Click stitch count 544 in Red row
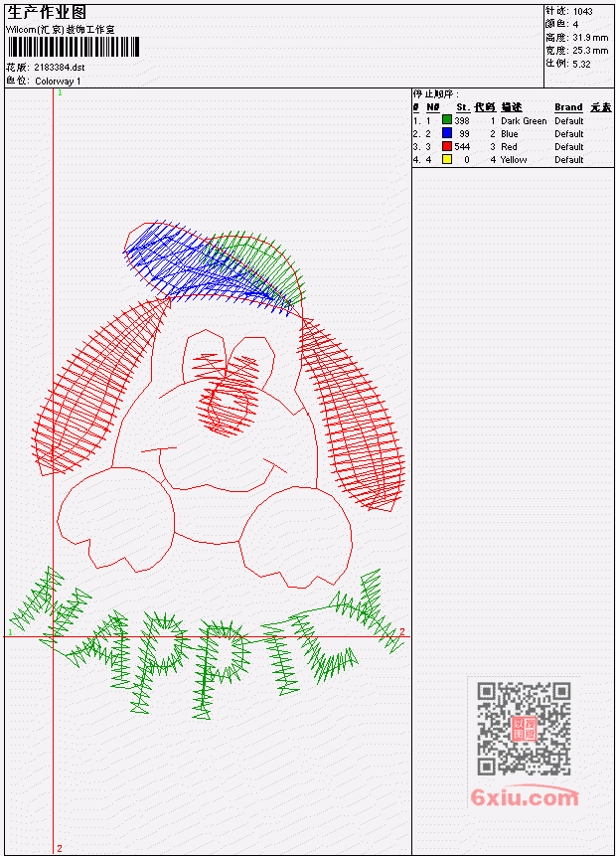The width and height of the screenshot is (616, 856). 462,147
